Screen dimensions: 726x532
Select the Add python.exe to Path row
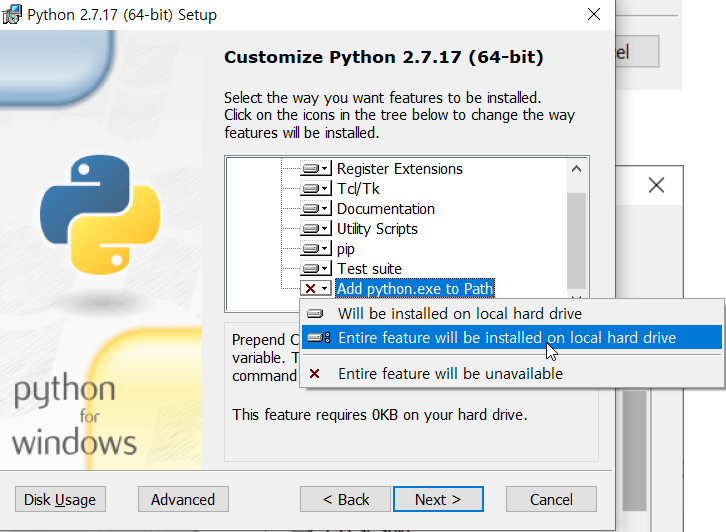coord(415,288)
